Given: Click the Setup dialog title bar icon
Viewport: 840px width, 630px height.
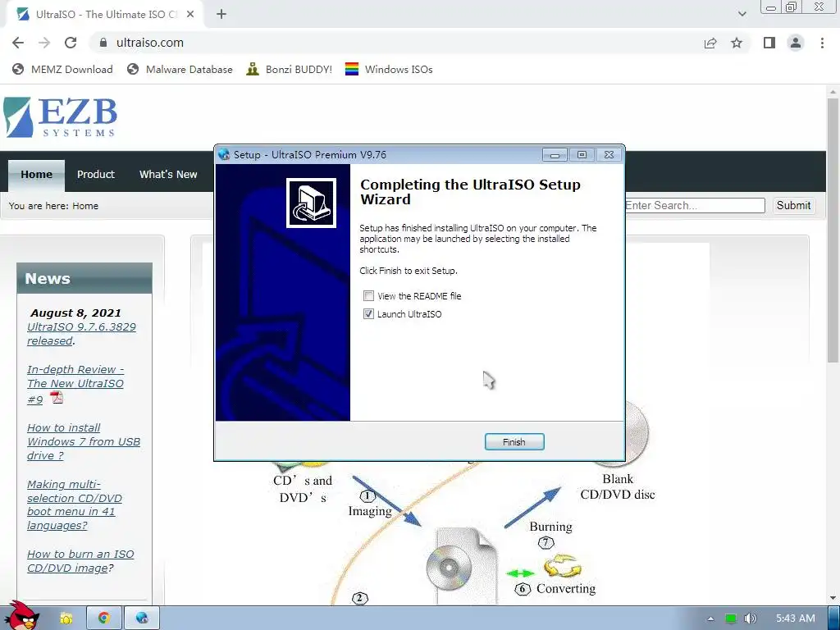Looking at the screenshot, I should point(224,155).
